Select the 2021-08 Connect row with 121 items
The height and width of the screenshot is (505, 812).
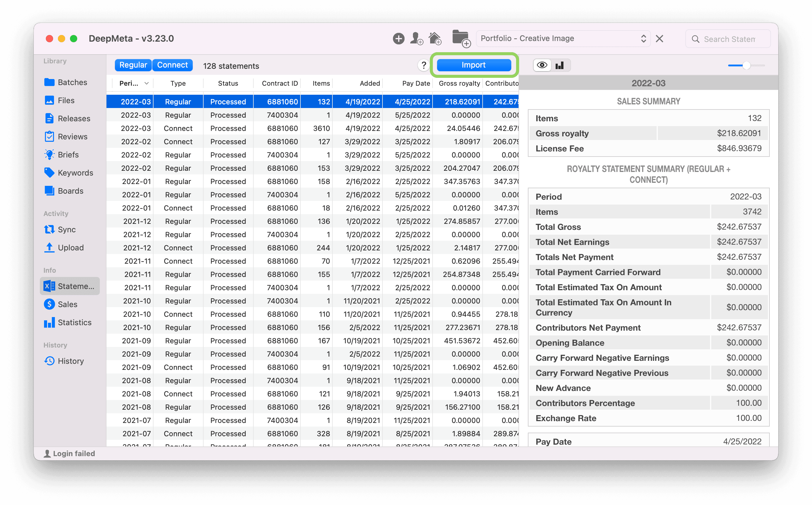pos(312,394)
